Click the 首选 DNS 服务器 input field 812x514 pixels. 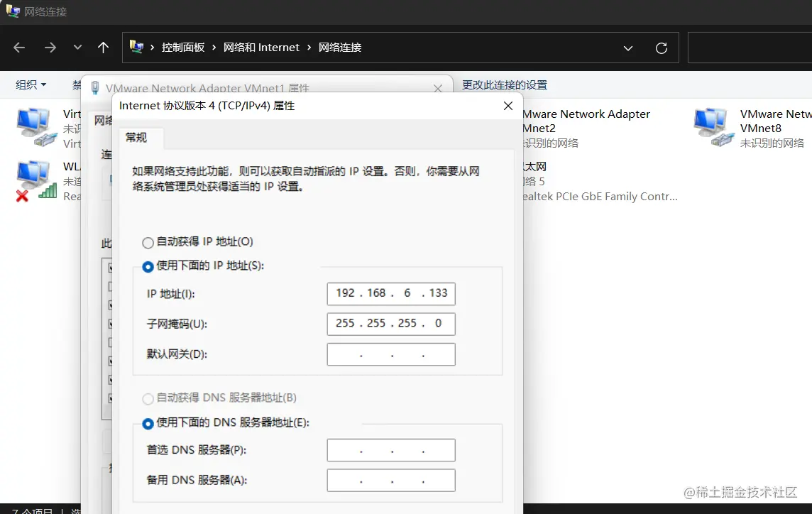tap(391, 450)
